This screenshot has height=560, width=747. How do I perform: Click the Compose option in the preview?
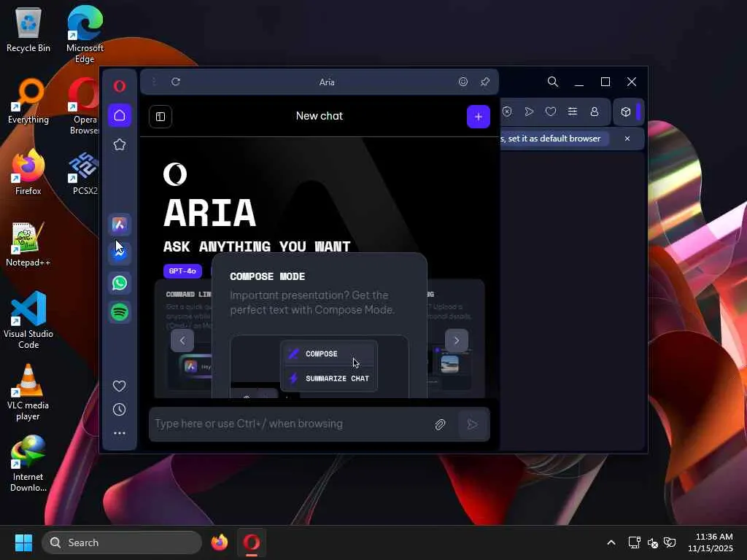330,354
